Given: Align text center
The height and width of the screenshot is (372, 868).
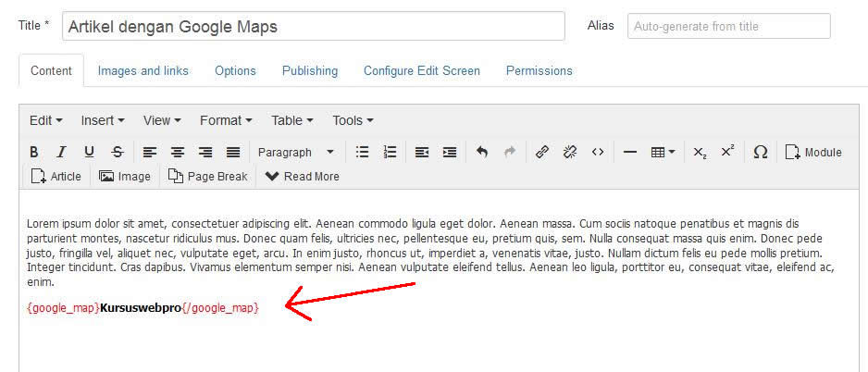Looking at the screenshot, I should pos(177,153).
